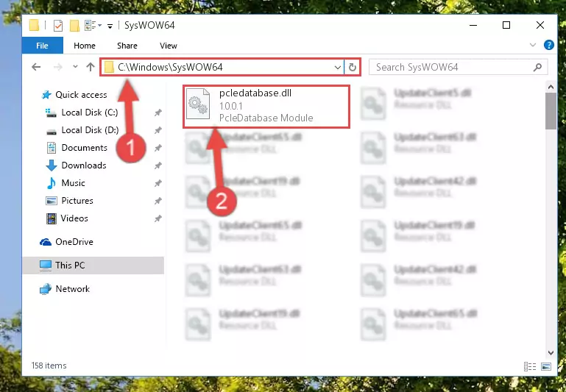The width and height of the screenshot is (566, 392).
Task: Click the pcledatabase.dll gear file icon
Action: [198, 104]
